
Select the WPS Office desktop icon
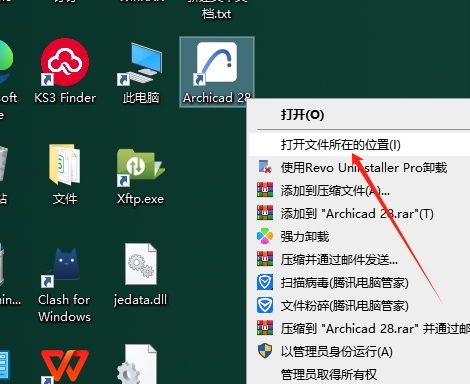65,366
